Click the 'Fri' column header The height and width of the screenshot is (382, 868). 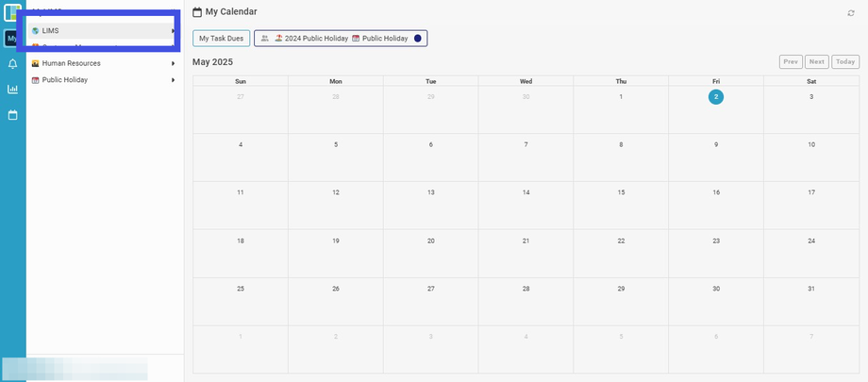[x=716, y=81]
